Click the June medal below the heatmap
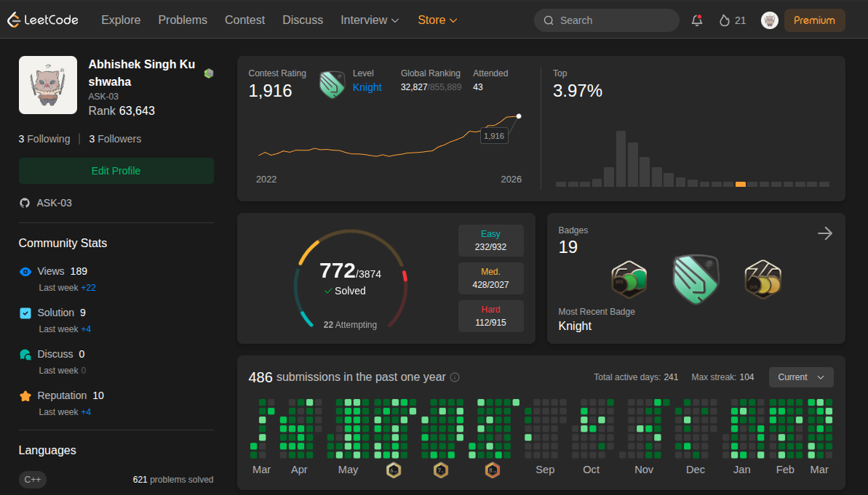868x495 pixels. [394, 470]
